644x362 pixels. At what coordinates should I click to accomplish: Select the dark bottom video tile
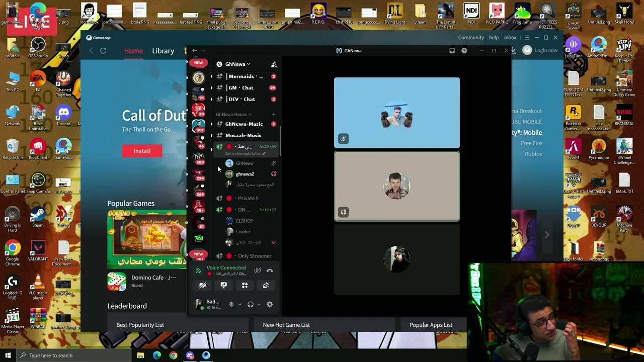pos(397,259)
